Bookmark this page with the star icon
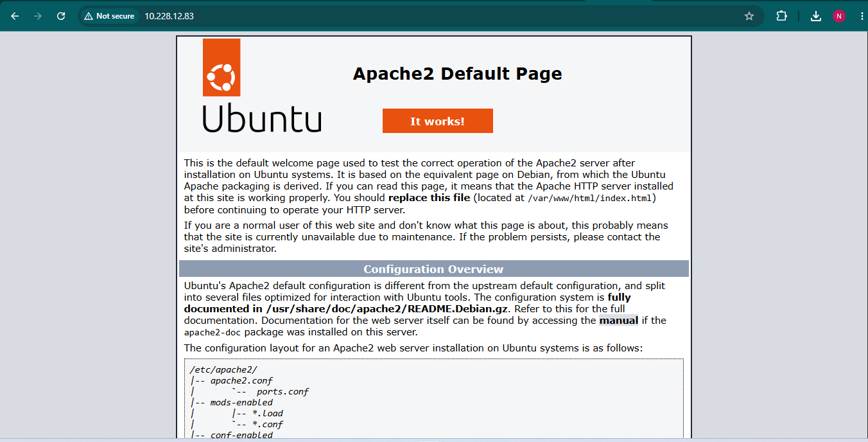Screen dimensions: 868x442 click(749, 16)
